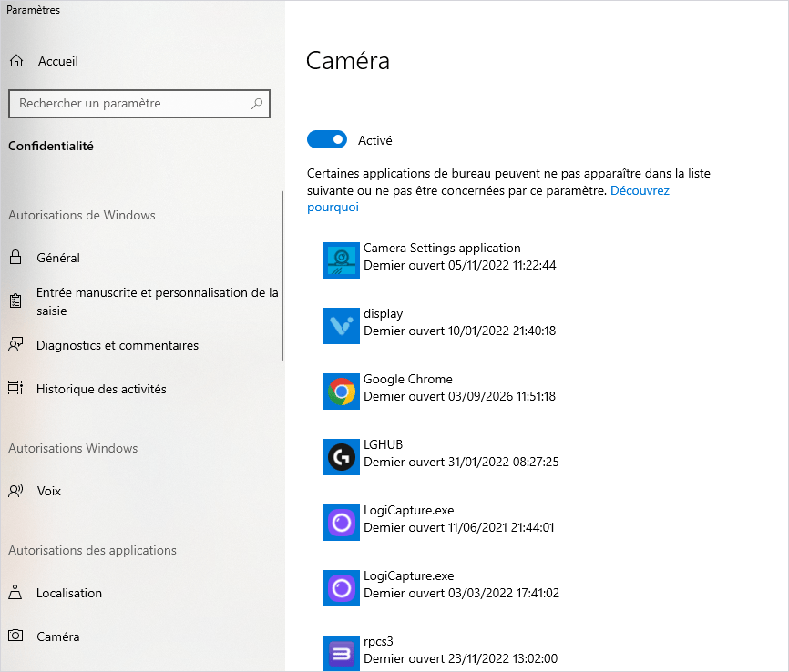Click the Camera Settings application name
The height and width of the screenshot is (672, 789).
point(442,248)
